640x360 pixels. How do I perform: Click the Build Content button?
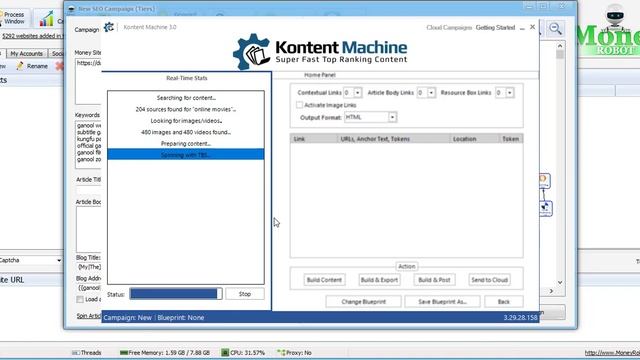click(324, 280)
